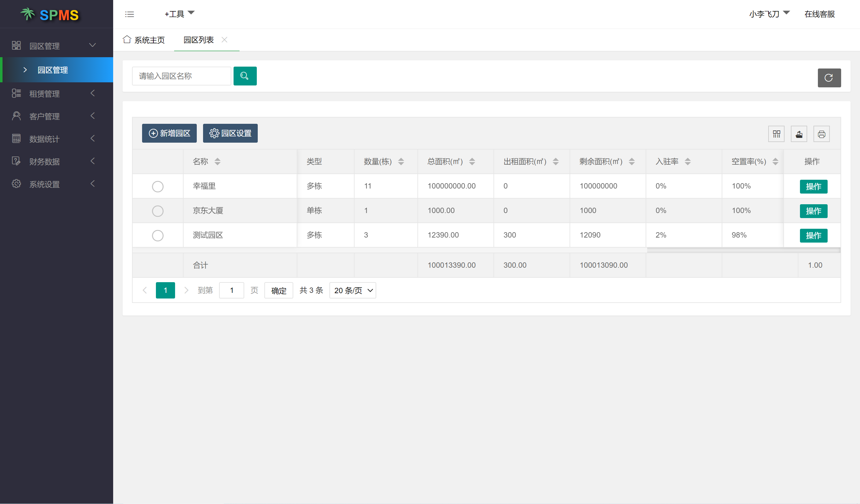Click 操作 button for 幸福里

pyautogui.click(x=813, y=186)
